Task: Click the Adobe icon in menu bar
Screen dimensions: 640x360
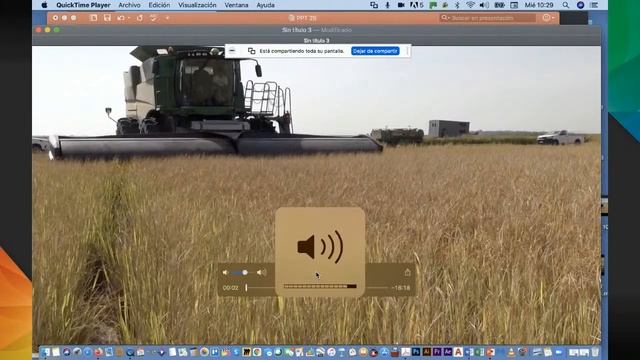Action: pos(416,5)
